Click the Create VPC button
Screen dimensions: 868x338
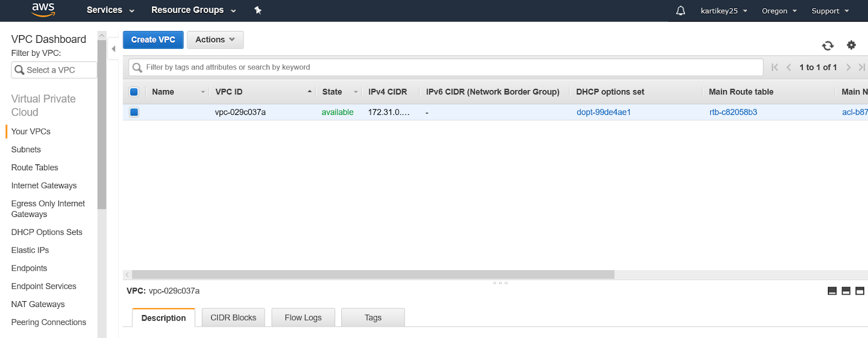153,40
